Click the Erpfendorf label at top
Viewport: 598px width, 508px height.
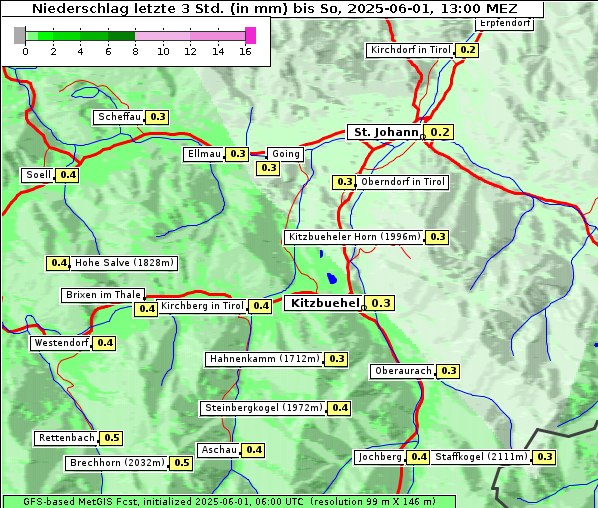[x=504, y=24]
